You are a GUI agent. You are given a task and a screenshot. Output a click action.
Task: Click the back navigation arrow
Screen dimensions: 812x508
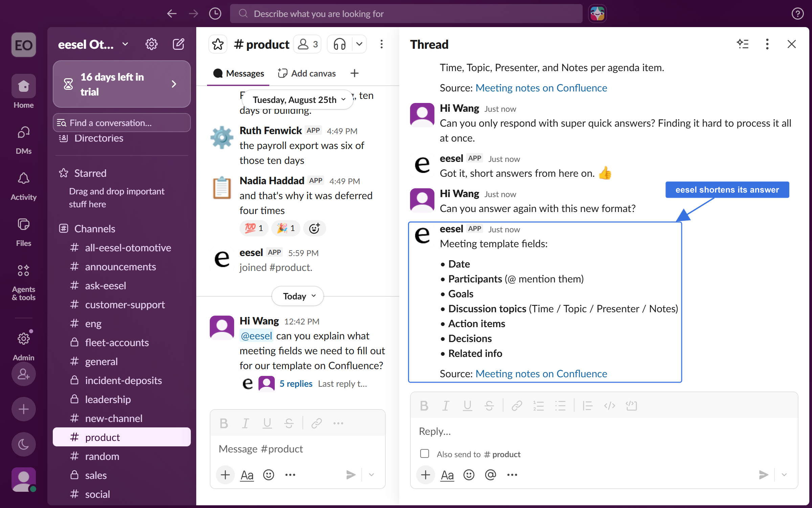click(x=172, y=14)
